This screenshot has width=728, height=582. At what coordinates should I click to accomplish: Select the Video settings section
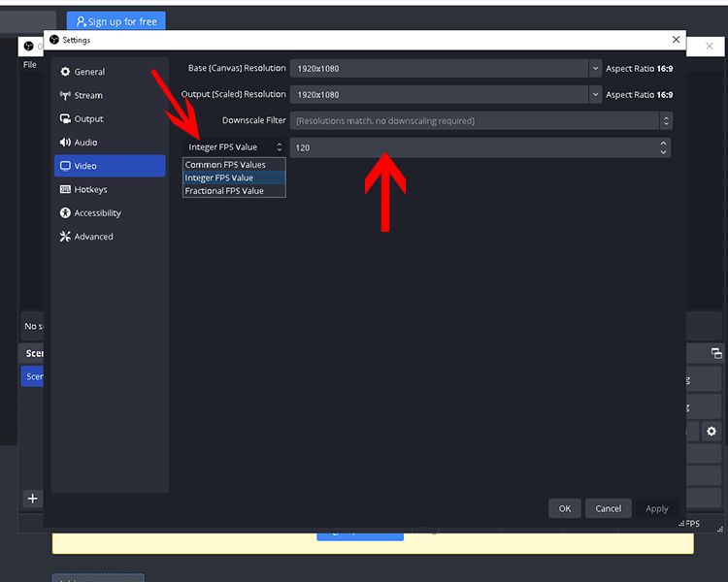pos(110,166)
